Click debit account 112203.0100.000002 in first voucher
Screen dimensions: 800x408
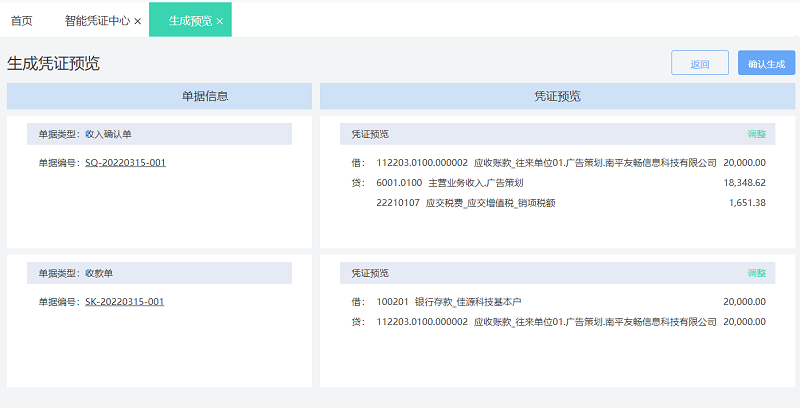(422, 163)
